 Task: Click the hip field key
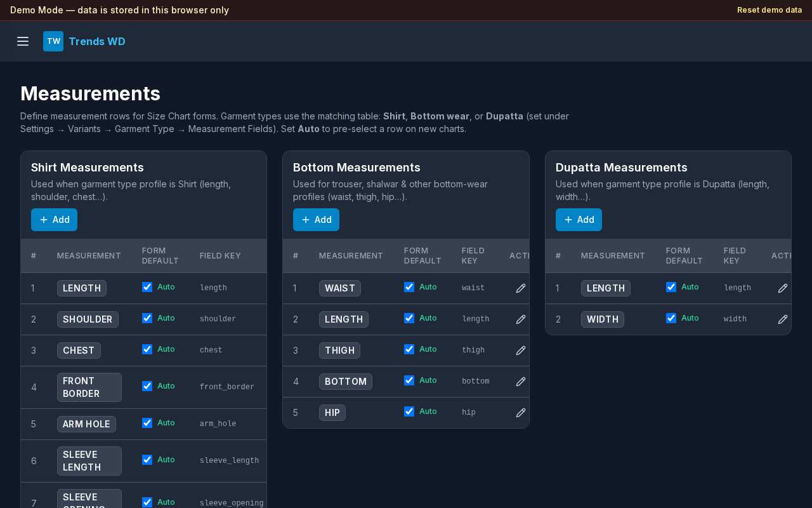[469, 412]
